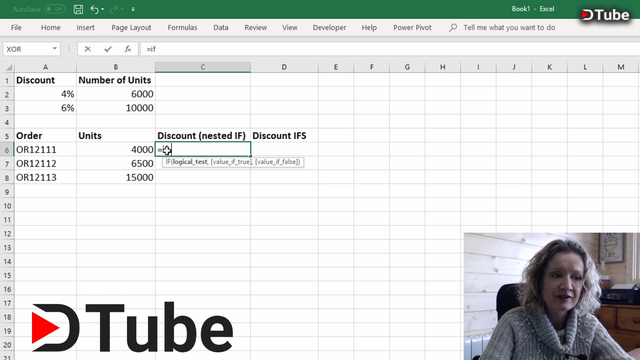Viewport: 640px width, 360px height.
Task: Toggle the AutoSave switch
Action: tap(55, 9)
